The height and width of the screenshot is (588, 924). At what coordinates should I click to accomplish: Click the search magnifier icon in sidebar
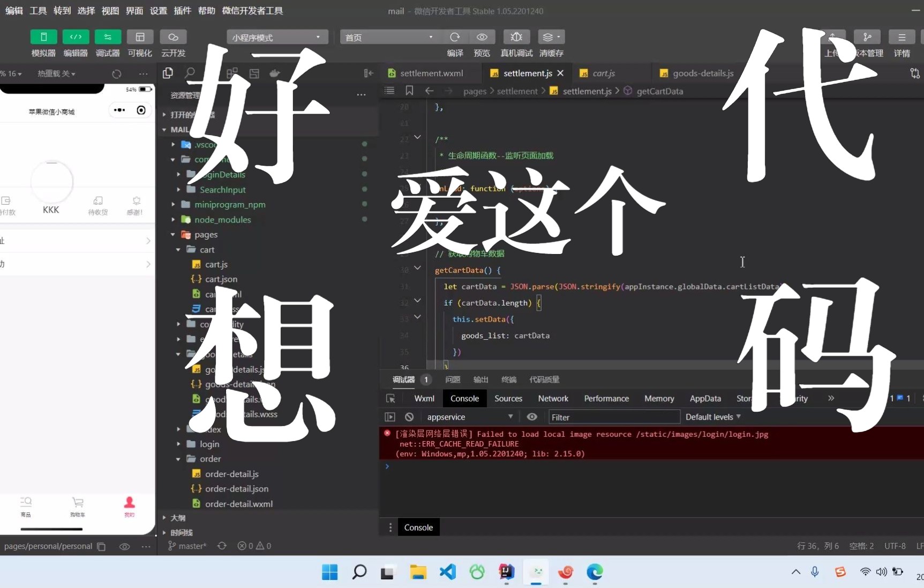click(x=190, y=73)
